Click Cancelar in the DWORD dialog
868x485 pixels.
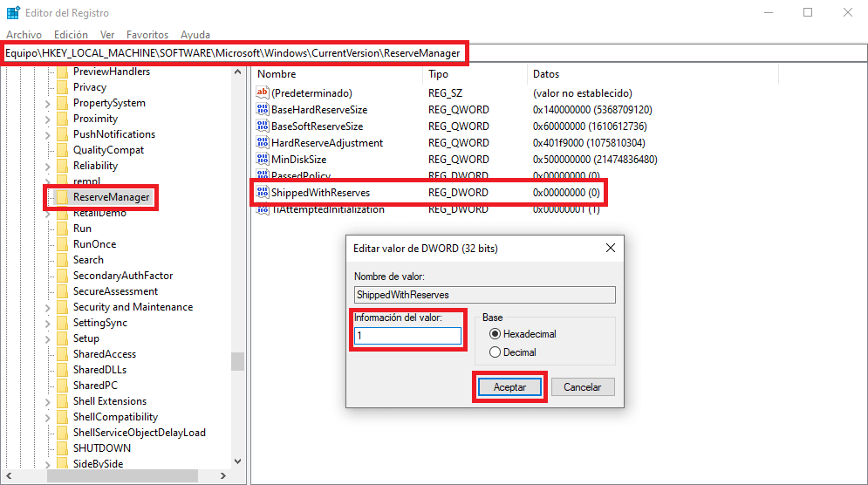pos(583,387)
